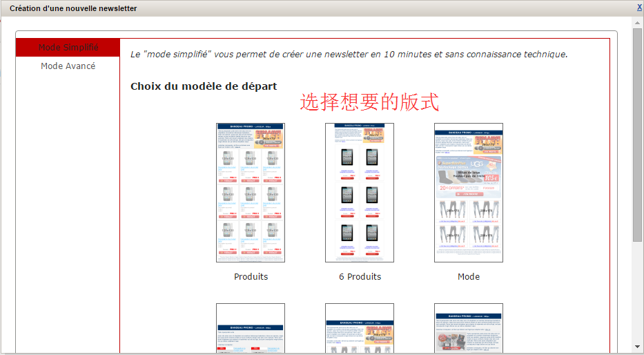Click the "Mode" caption under third template
Image resolution: width=644 pixels, height=355 pixels.
point(469,277)
